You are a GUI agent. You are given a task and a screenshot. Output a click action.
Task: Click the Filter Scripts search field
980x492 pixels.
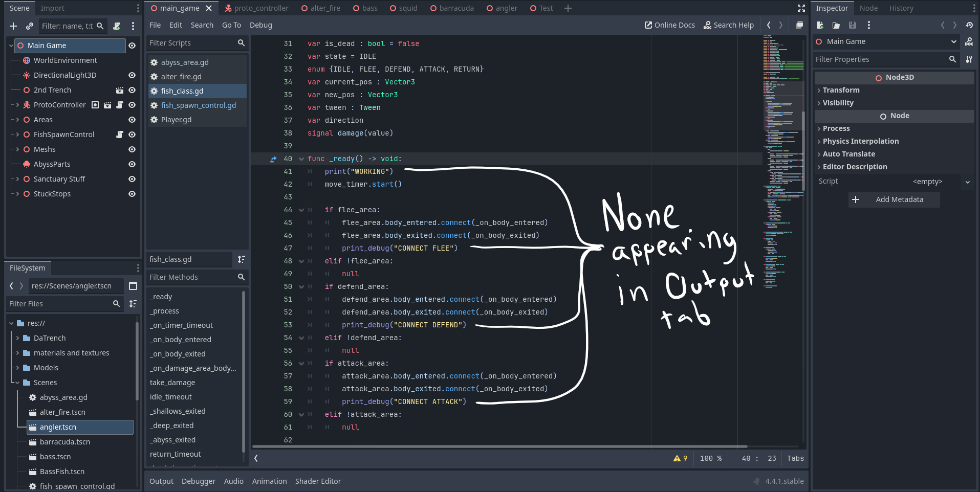click(192, 43)
